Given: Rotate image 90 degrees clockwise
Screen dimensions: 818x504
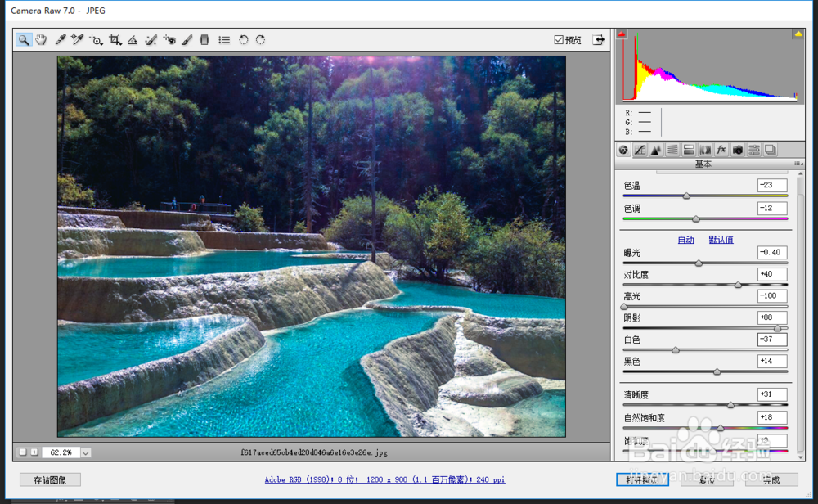Looking at the screenshot, I should pyautogui.click(x=260, y=39).
